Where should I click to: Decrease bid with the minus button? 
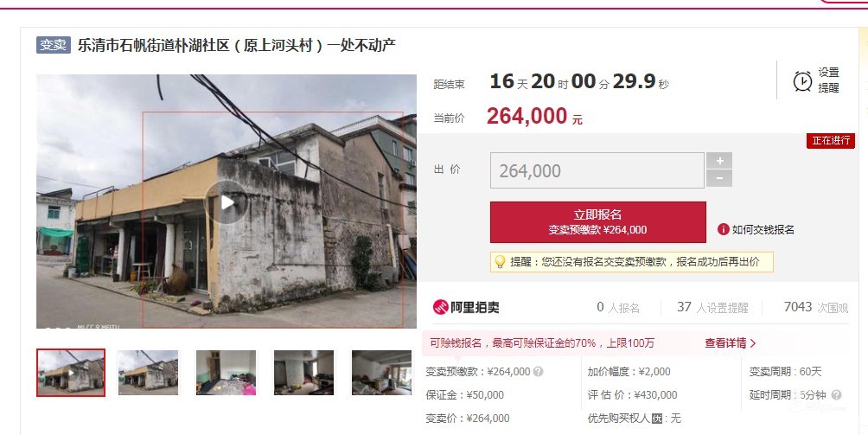pyautogui.click(x=719, y=179)
